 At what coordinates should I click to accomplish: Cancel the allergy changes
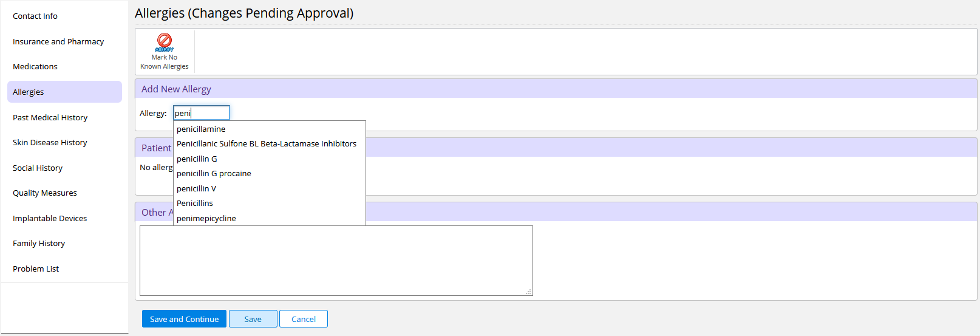(304, 319)
